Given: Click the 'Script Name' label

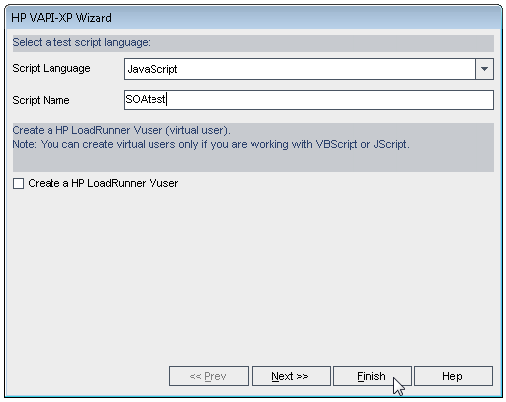Looking at the screenshot, I should [41, 100].
